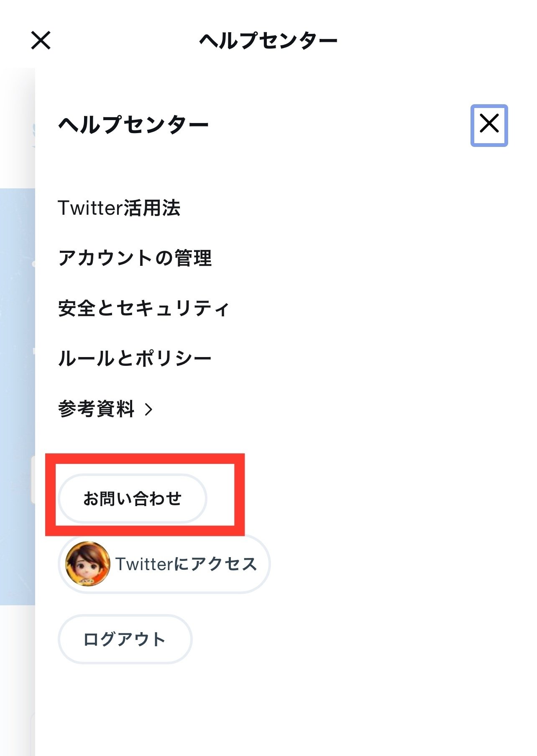Image resolution: width=537 pixels, height=756 pixels.
Task: Tap the X icon in the top-left header
Action: [x=41, y=41]
